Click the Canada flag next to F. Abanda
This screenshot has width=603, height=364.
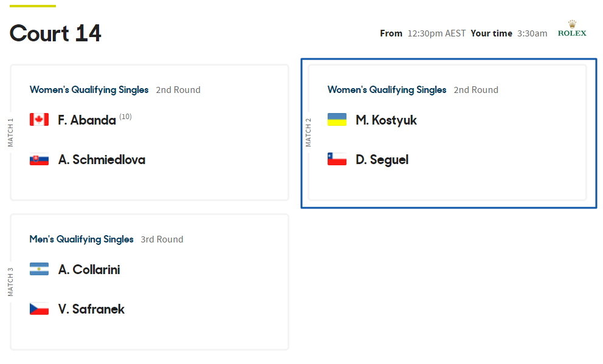pyautogui.click(x=39, y=120)
